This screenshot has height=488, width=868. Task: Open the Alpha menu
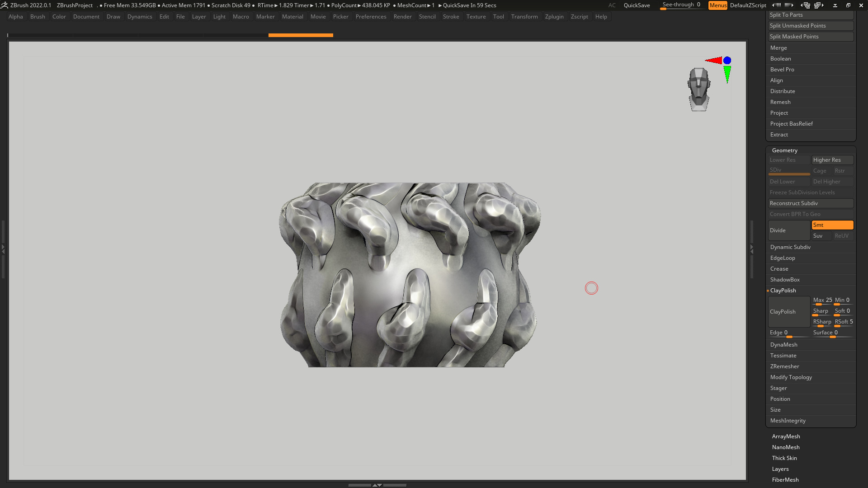[x=16, y=17]
